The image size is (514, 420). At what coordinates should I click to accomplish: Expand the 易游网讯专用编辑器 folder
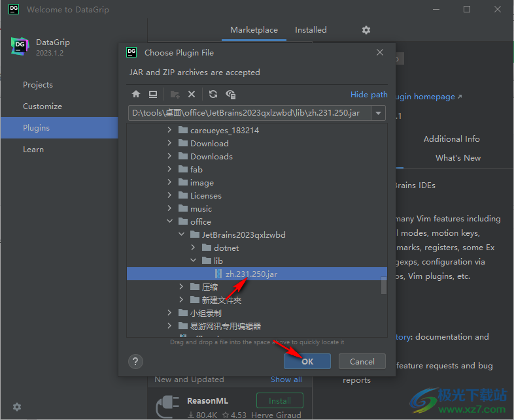[x=169, y=326]
